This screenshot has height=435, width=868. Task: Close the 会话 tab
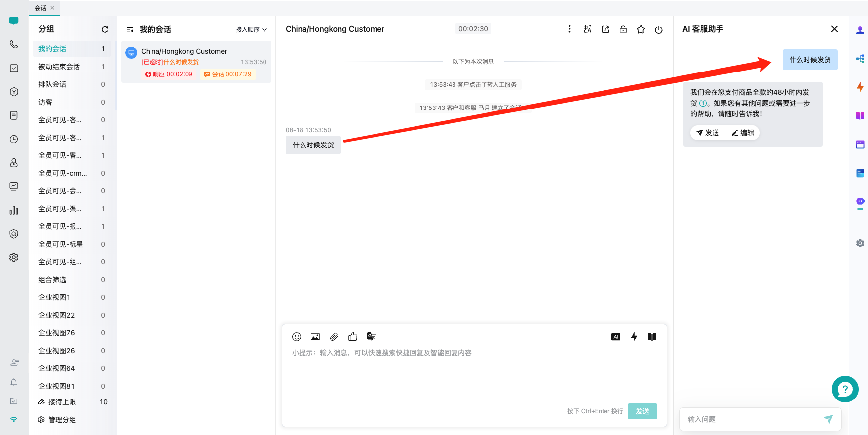click(x=52, y=8)
